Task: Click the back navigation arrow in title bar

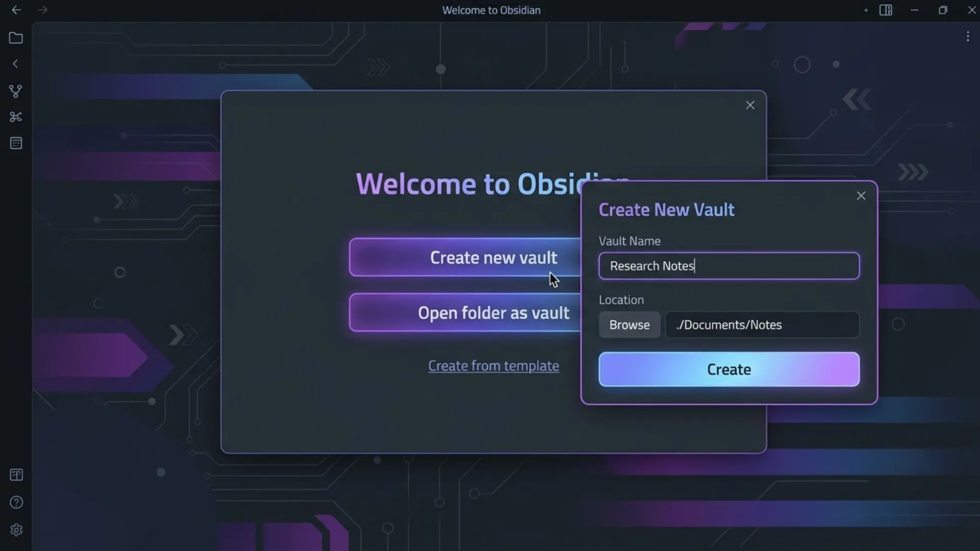Action: click(16, 10)
